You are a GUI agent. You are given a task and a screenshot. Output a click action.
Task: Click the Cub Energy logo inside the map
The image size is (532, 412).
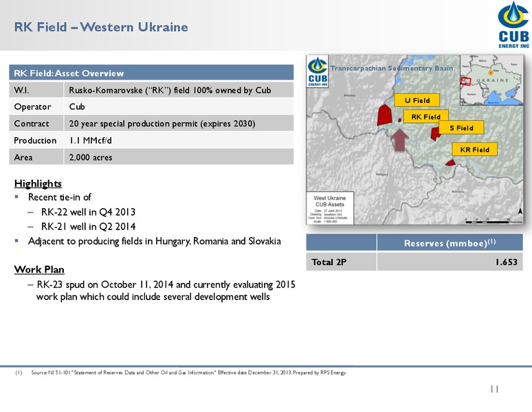(318, 71)
